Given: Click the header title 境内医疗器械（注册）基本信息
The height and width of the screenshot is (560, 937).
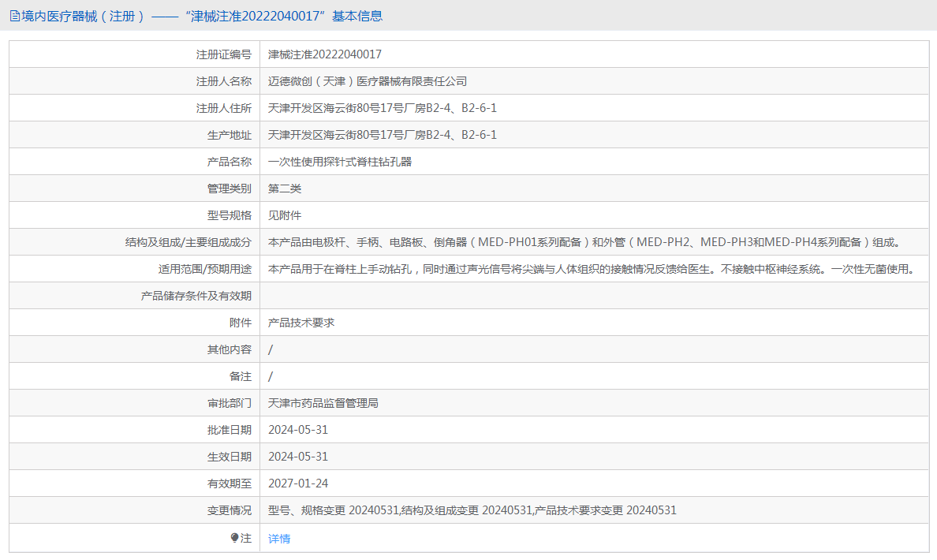Looking at the screenshot, I should click(x=202, y=16).
